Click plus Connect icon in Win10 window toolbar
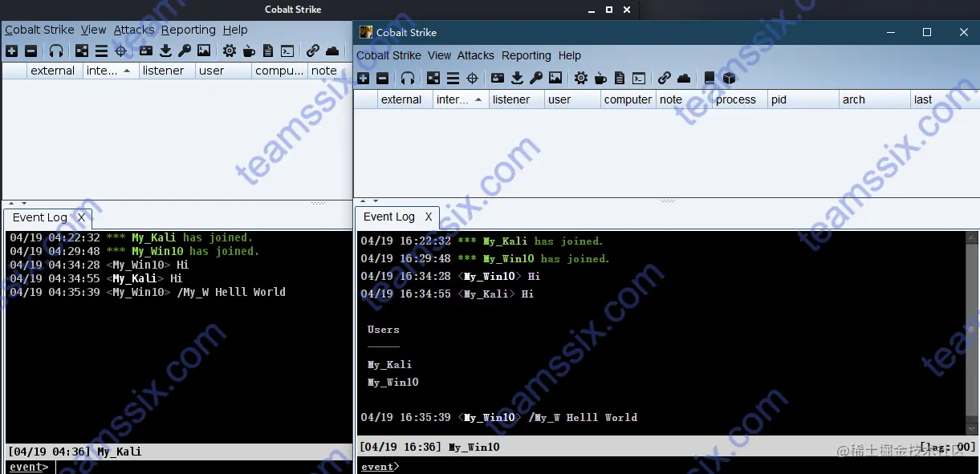The height and width of the screenshot is (474, 980). [364, 78]
